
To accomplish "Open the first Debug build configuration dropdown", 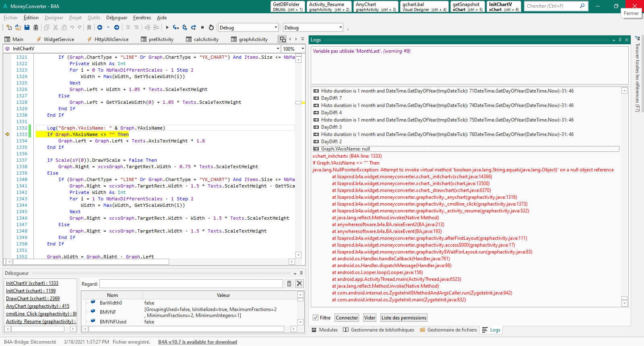I will coord(276,27).
